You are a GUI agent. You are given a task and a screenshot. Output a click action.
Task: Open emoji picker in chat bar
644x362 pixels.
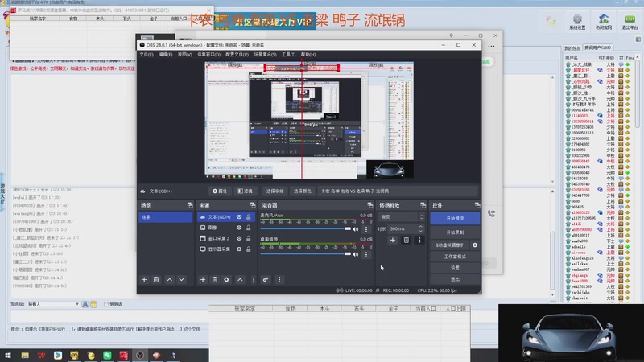point(93,304)
